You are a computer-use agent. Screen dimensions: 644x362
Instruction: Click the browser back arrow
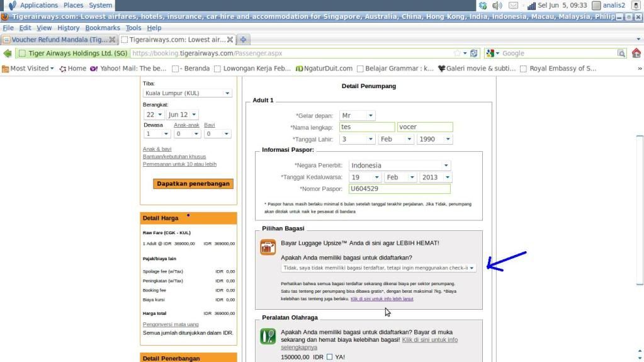pyautogui.click(x=8, y=54)
